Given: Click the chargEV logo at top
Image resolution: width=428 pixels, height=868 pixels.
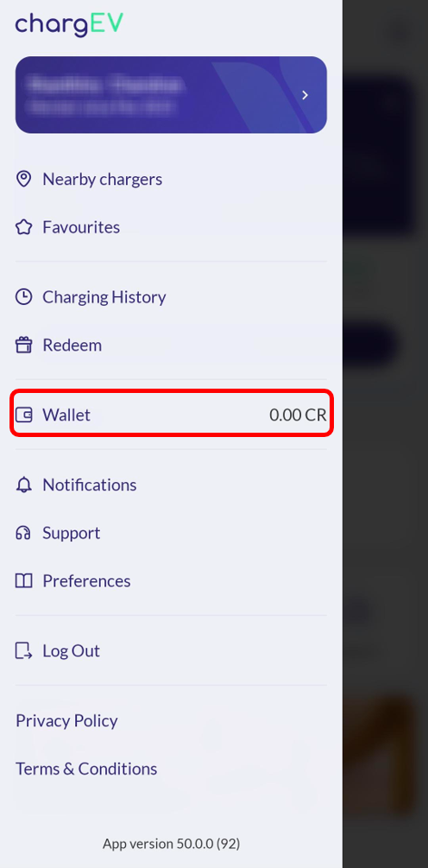Looking at the screenshot, I should [69, 25].
